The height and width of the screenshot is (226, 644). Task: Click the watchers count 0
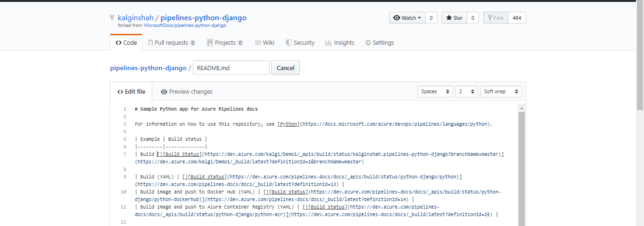(431, 18)
